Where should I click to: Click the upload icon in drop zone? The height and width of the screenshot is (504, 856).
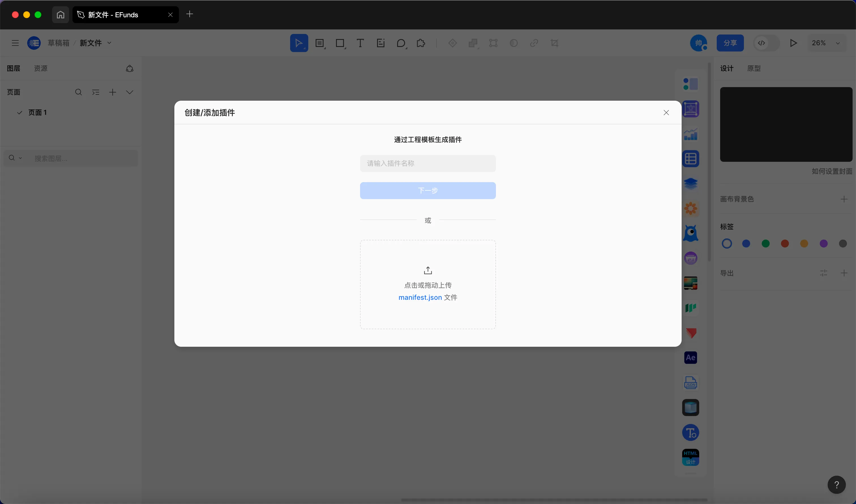tap(428, 270)
